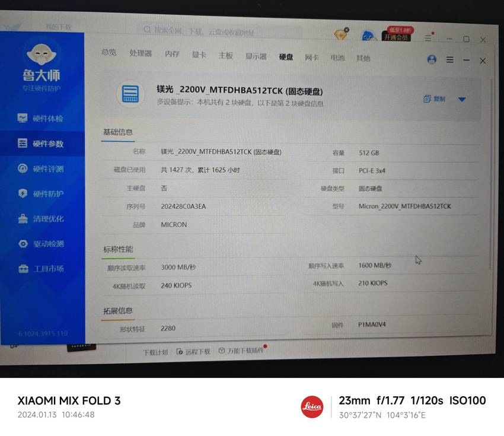
Task: Expand the disk selection dropdown arrow
Action: (x=462, y=99)
